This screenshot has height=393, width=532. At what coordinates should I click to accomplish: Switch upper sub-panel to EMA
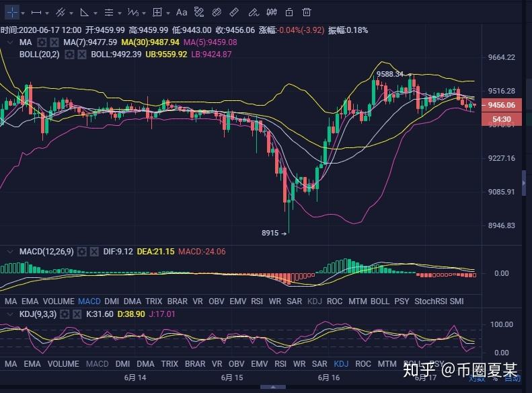point(30,301)
